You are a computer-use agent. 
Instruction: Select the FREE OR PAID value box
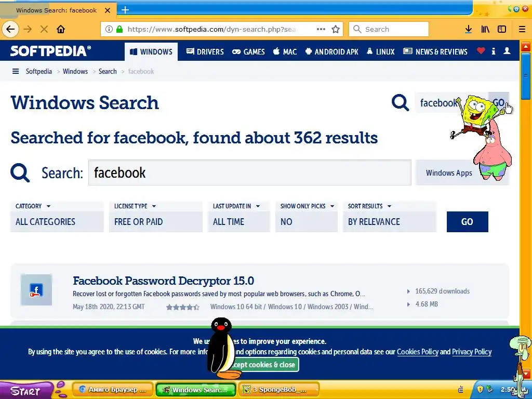point(156,221)
